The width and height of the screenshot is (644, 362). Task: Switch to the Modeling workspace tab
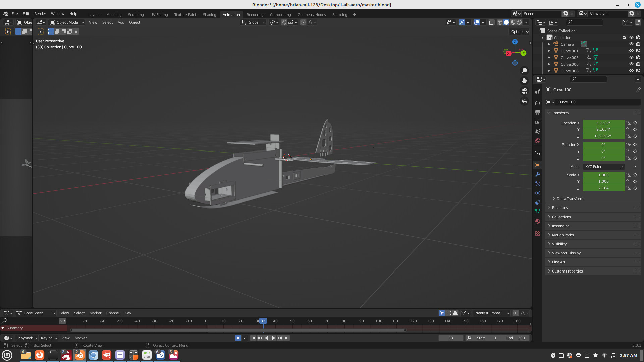[114, 15]
